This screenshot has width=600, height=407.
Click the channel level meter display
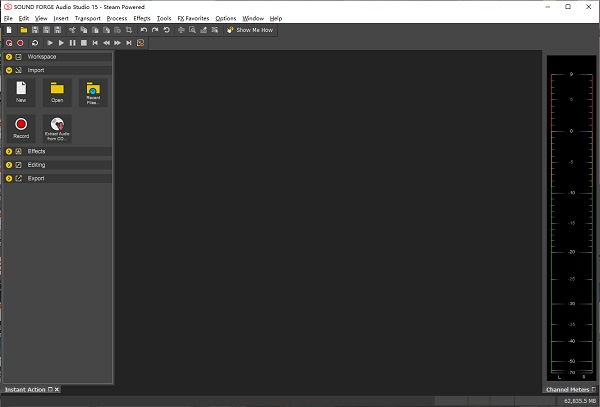click(571, 218)
